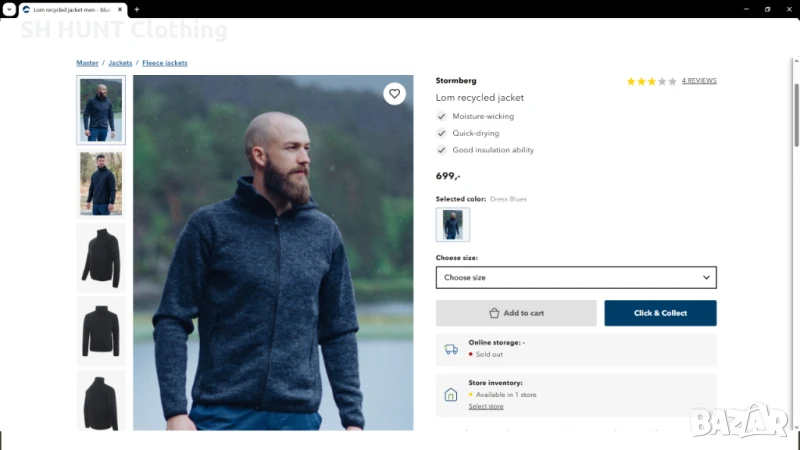Open the 4 Reviews link
Image resolution: width=800 pixels, height=450 pixels.
click(x=699, y=81)
